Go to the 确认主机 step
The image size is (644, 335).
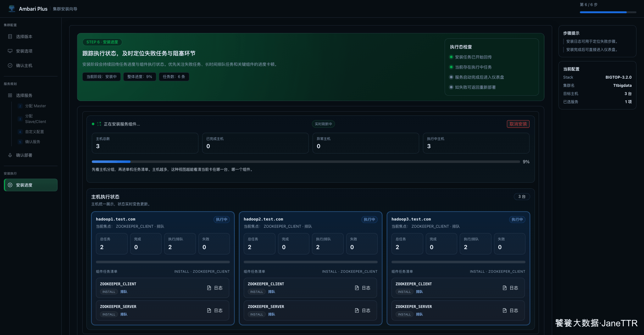[x=31, y=65]
